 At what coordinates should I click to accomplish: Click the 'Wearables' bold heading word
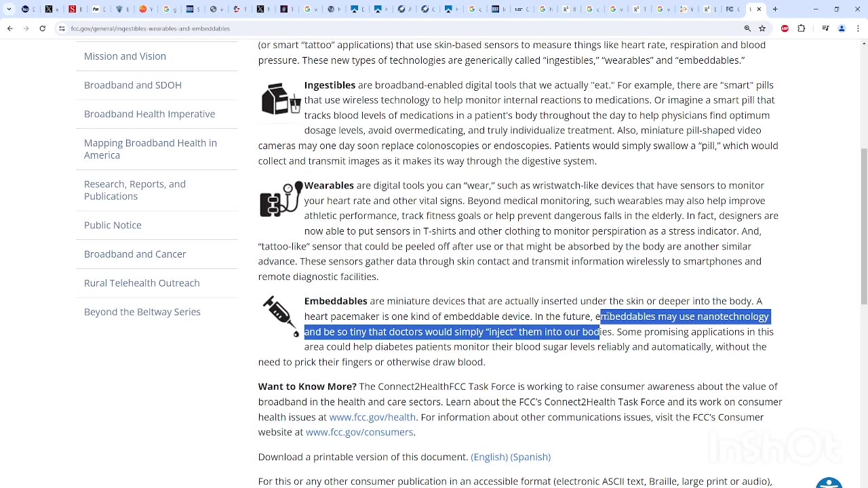[x=329, y=185]
